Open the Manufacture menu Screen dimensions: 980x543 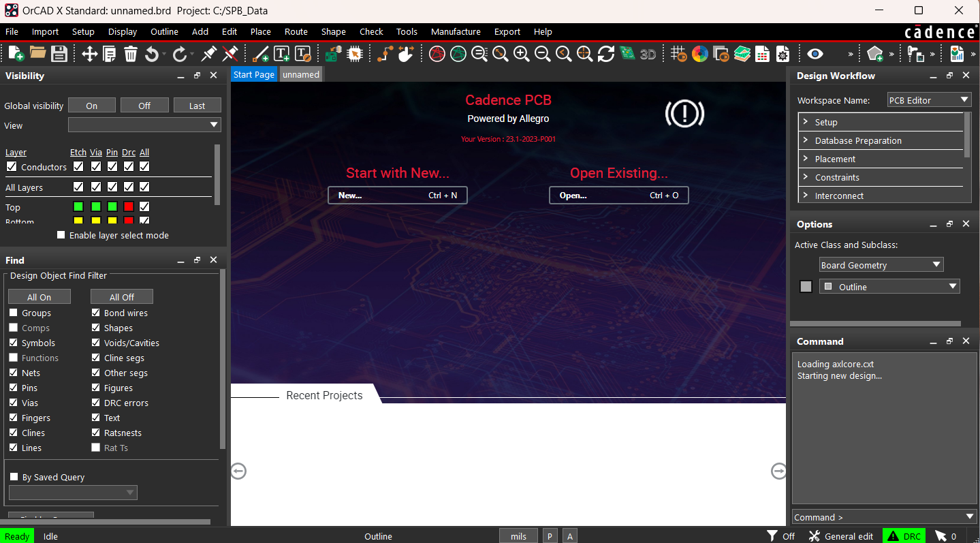click(456, 31)
